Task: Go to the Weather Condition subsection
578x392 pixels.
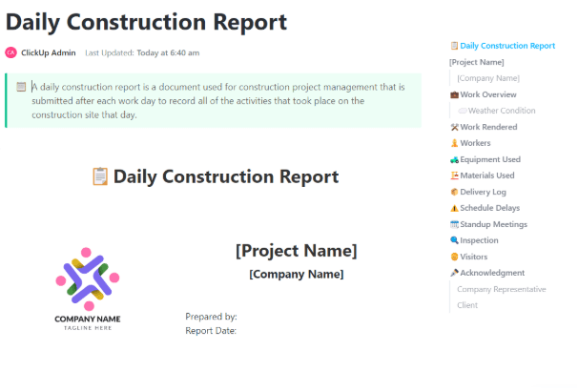Action: (502, 111)
